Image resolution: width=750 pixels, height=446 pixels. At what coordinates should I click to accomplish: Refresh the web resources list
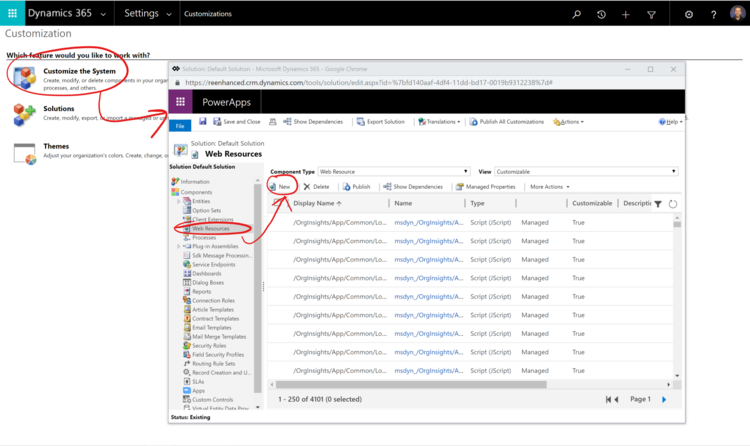(x=673, y=204)
